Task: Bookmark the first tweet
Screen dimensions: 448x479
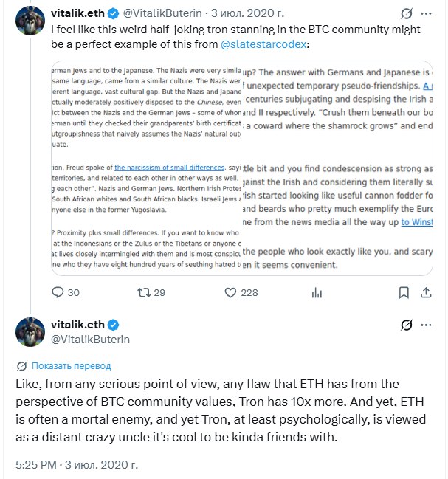Action: 404,293
